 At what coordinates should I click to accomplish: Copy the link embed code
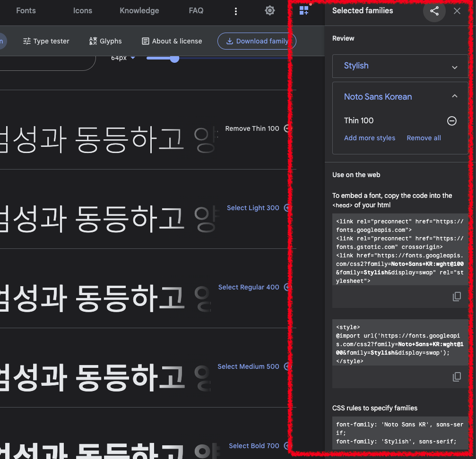coord(457,297)
